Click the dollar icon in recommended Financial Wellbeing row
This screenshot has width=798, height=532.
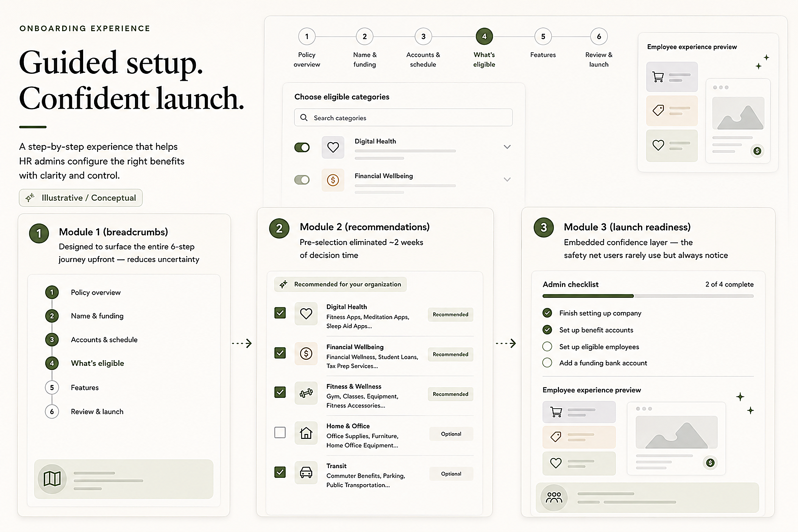coord(306,353)
